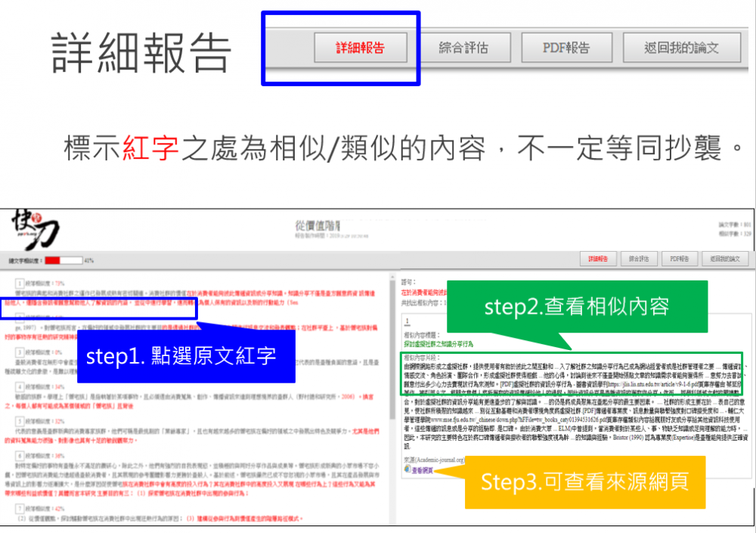The image size is (756, 533).
Task: Click the small PDF報告 button in the report toolbar
Action: pos(677,259)
